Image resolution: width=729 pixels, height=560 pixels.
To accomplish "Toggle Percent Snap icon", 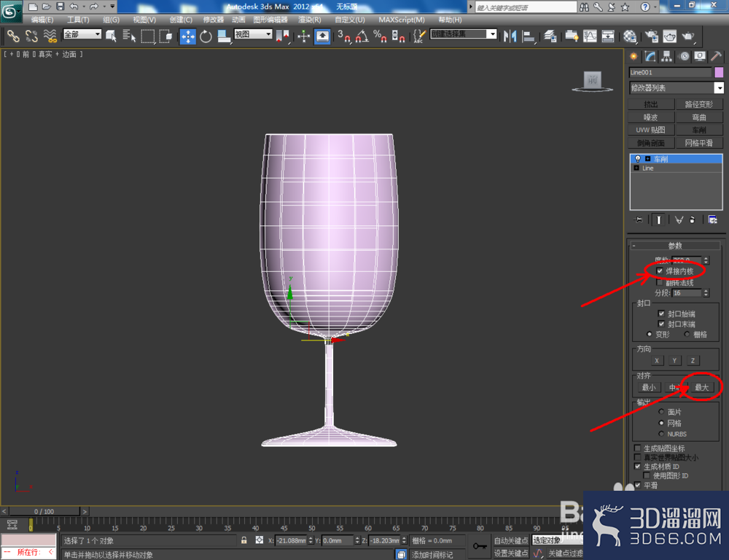I will click(x=380, y=36).
